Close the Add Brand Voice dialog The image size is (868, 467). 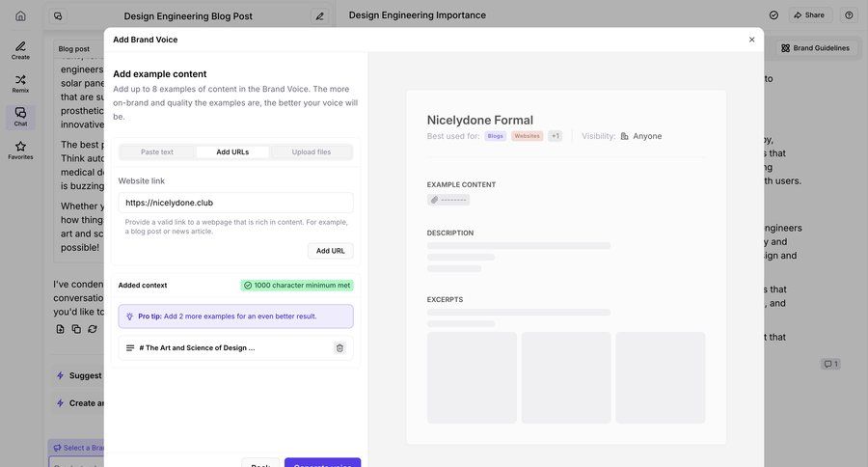751,40
